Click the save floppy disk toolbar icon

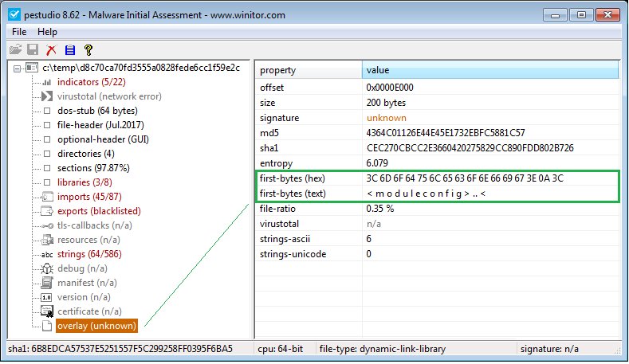tap(33, 49)
